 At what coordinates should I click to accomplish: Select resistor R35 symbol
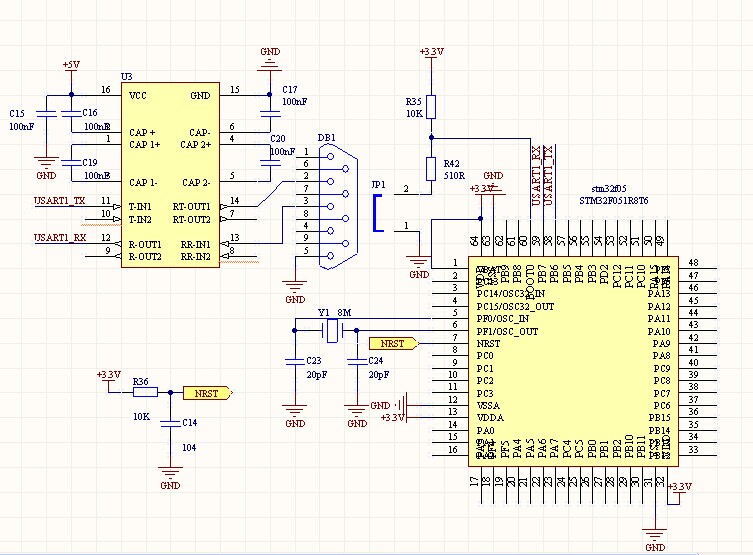tap(431, 107)
